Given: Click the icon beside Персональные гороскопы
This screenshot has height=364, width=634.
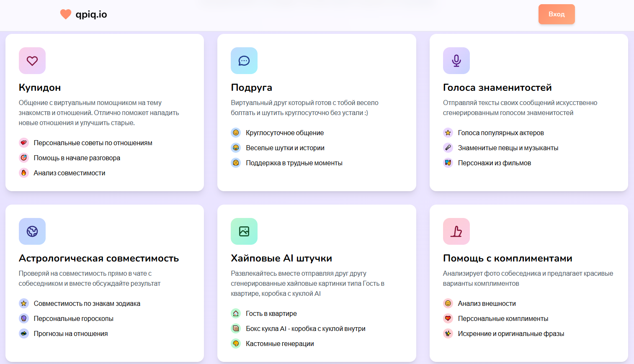Looking at the screenshot, I should point(24,318).
